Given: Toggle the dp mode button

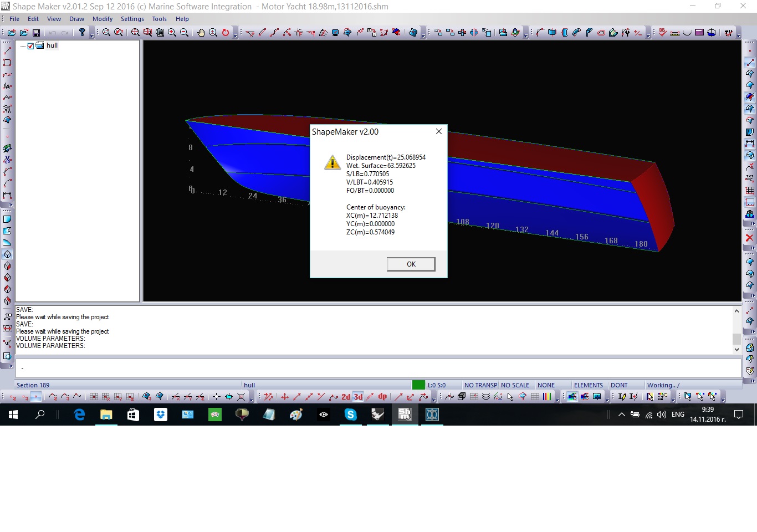Looking at the screenshot, I should 382,397.
